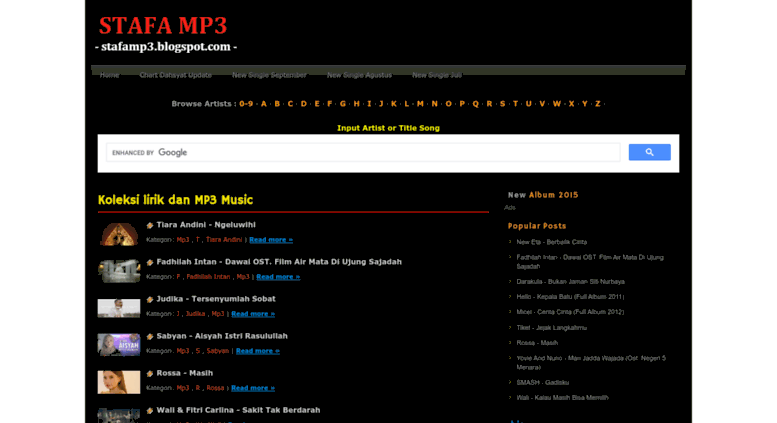Select category Fadhilah Intan under second post
The width and height of the screenshot is (777, 423).
point(208,277)
